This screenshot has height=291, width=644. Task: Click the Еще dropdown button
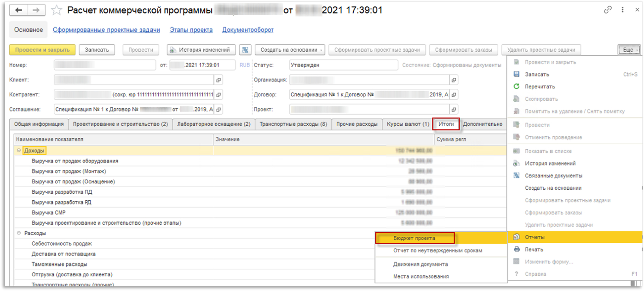pos(629,50)
